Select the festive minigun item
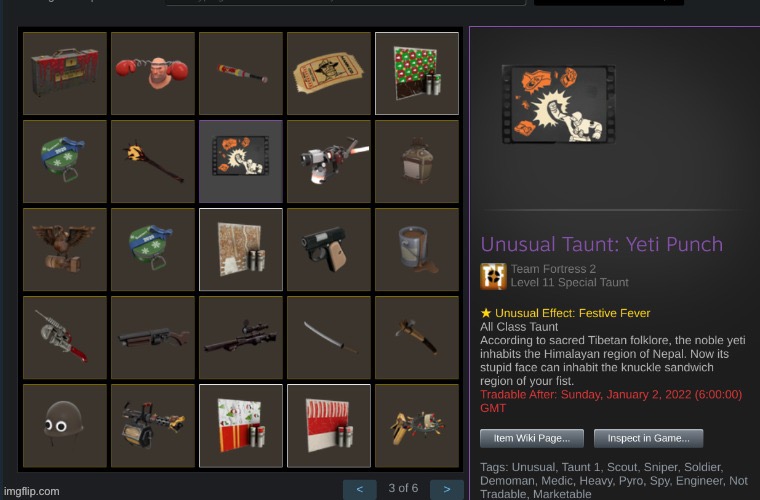The image size is (760, 500). coord(153,426)
